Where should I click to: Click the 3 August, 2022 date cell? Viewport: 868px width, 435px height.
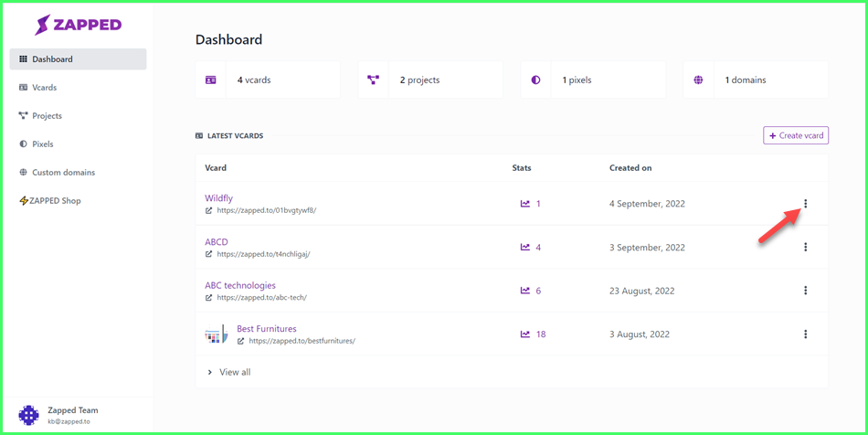(640, 334)
